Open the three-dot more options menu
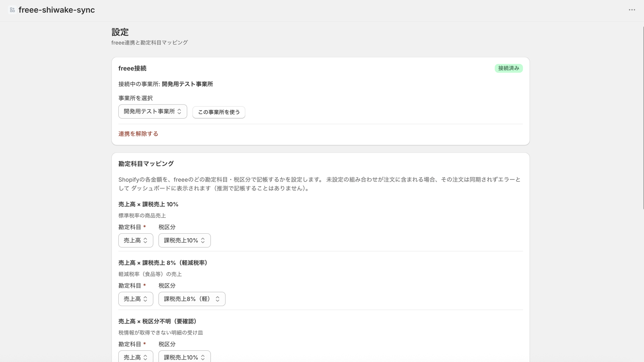This screenshot has height=362, width=644. (632, 10)
